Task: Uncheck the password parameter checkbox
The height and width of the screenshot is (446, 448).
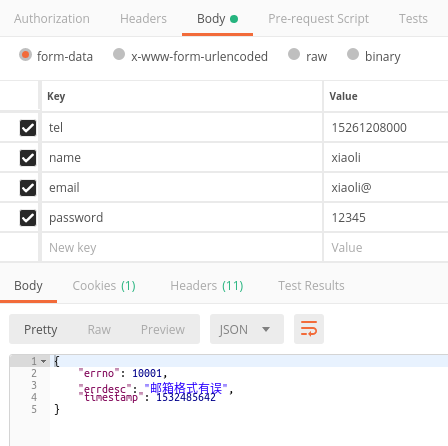Action: [x=28, y=218]
